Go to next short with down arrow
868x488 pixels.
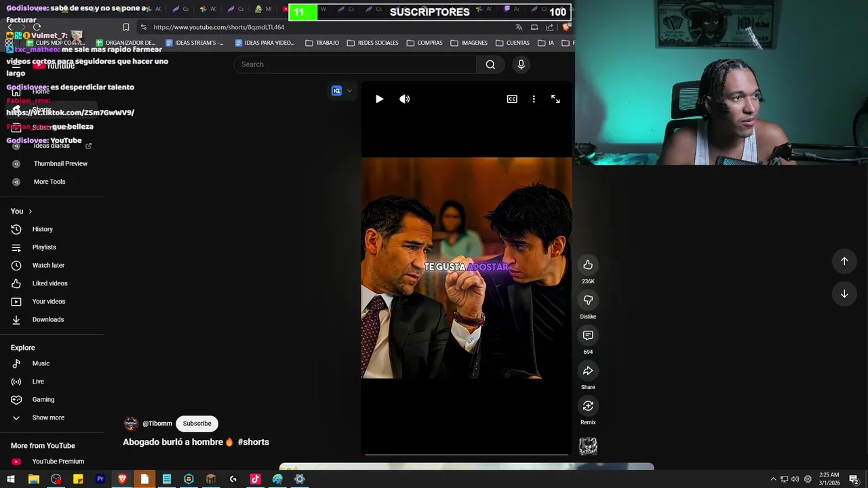coord(844,293)
